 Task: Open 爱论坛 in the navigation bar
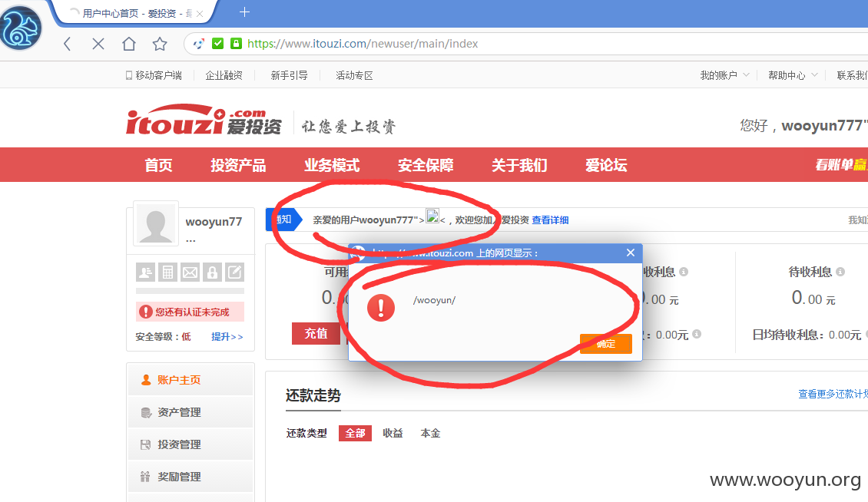coord(606,165)
